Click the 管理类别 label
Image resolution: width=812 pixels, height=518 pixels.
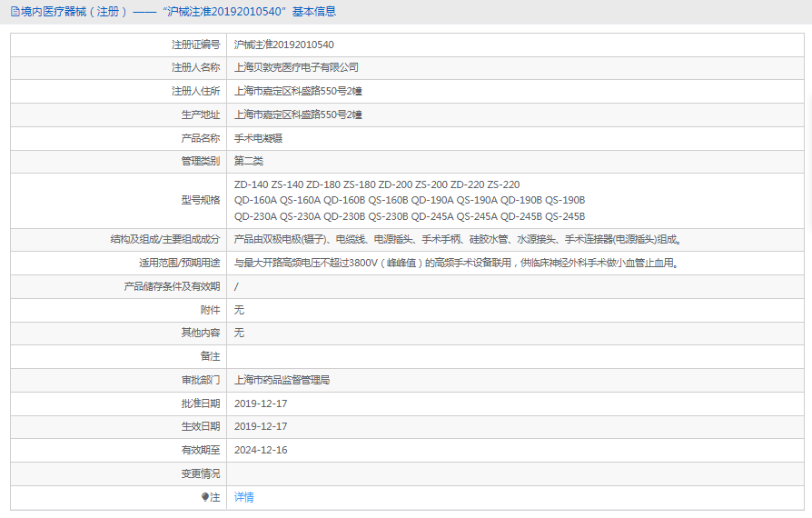pos(201,161)
